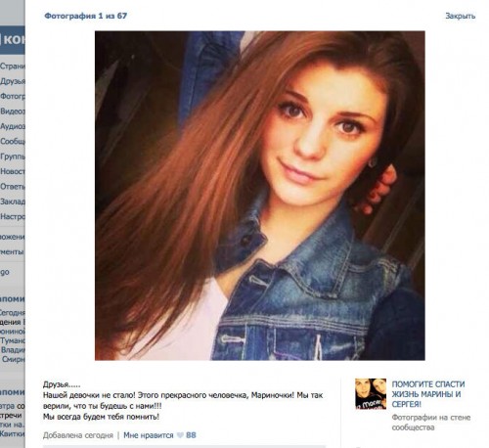Click the heart icon next to 88 likes
Image resolution: width=489 pixels, height=448 pixels.
click(x=180, y=435)
